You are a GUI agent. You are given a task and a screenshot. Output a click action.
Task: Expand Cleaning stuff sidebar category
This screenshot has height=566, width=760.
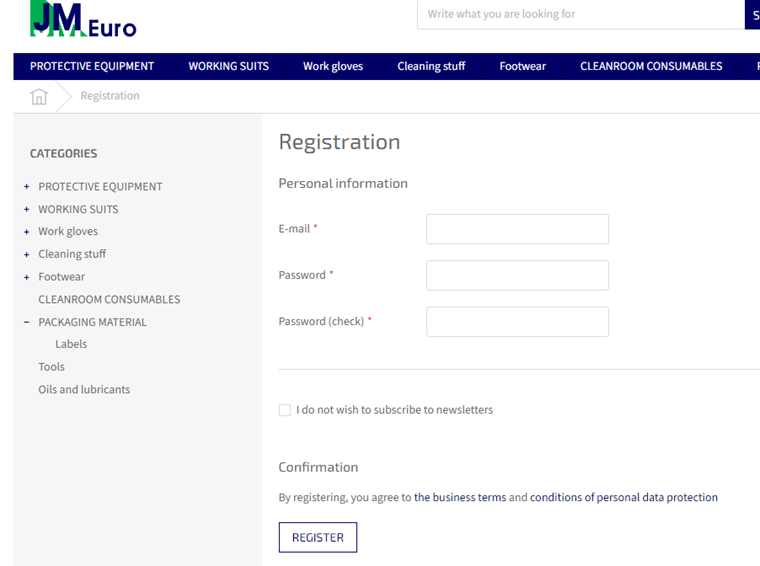[x=27, y=254]
